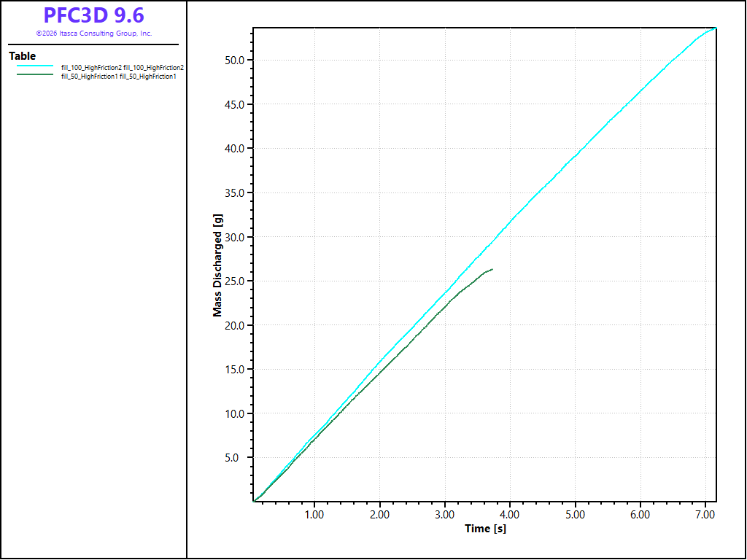Click the plot origin where curves begin
Screen dimensions: 747x560
tap(253, 501)
